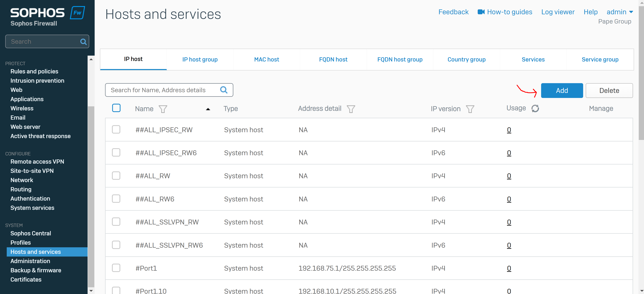Refresh the Usage counts

[535, 108]
